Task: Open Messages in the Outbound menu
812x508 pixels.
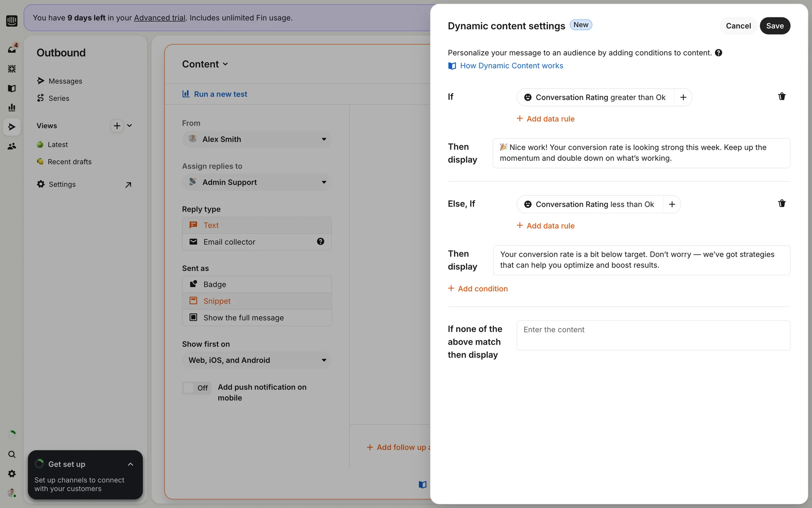Action: point(65,81)
